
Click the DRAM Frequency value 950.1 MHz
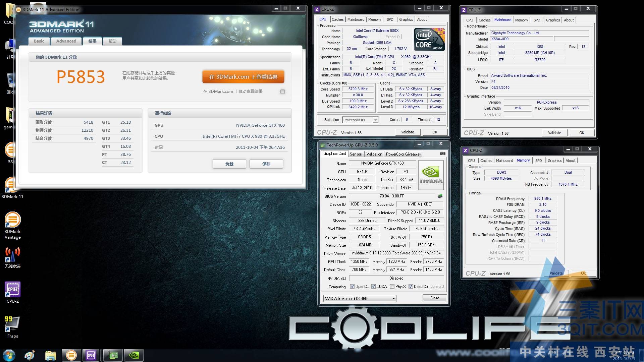(x=543, y=199)
